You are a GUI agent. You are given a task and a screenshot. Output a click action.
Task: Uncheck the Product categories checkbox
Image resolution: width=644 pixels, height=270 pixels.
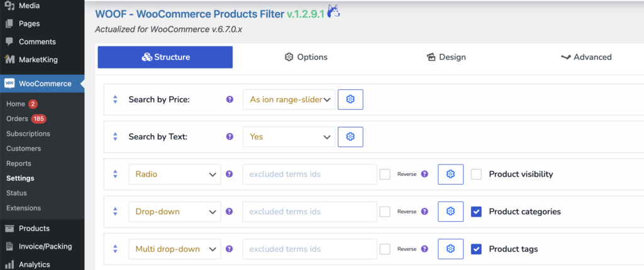pyautogui.click(x=476, y=212)
